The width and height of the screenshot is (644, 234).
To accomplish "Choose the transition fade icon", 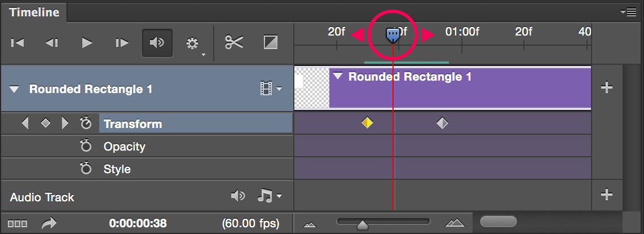I will pos(271,43).
